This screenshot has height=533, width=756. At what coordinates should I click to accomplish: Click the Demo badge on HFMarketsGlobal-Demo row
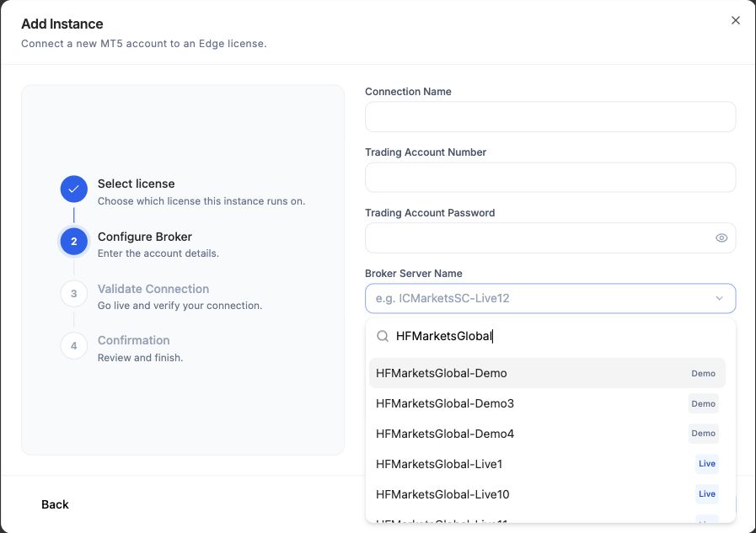click(703, 373)
